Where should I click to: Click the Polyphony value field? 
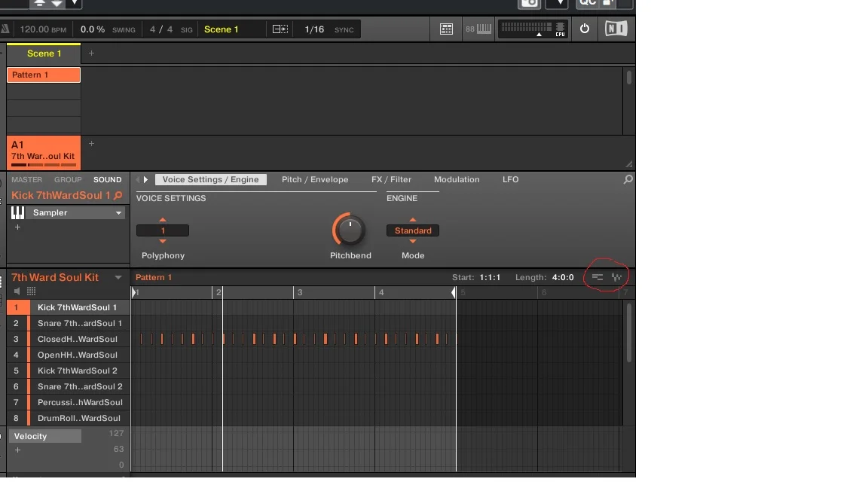[x=163, y=230]
